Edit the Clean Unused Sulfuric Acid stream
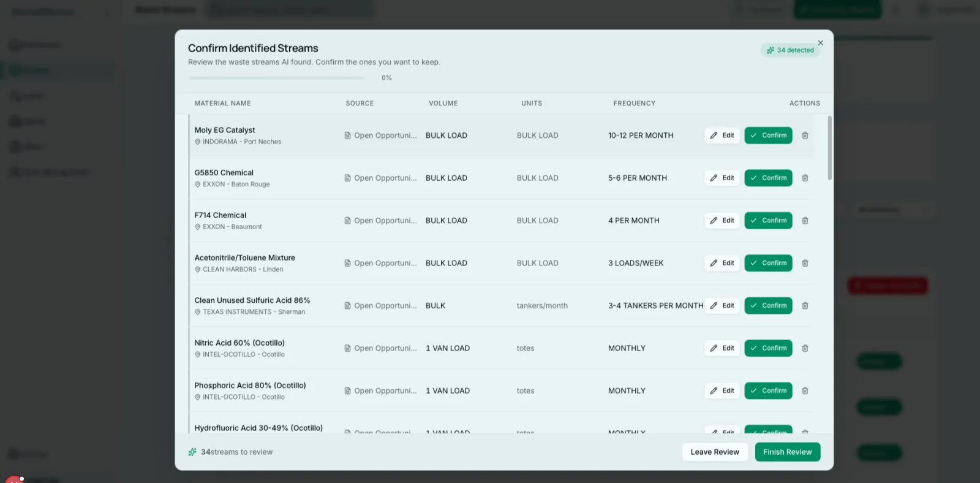 [x=722, y=305]
